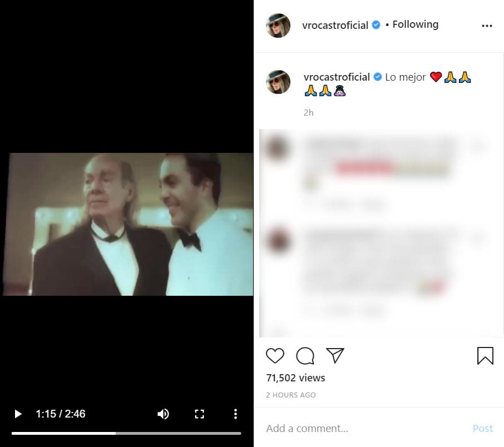Open the video's vertical three-dot menu
Viewport: 504px width, 447px height.
click(235, 414)
